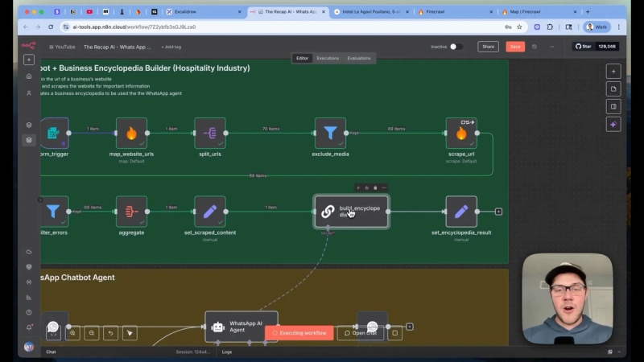
Task: Reset canvas zoom
Action: pos(110,333)
